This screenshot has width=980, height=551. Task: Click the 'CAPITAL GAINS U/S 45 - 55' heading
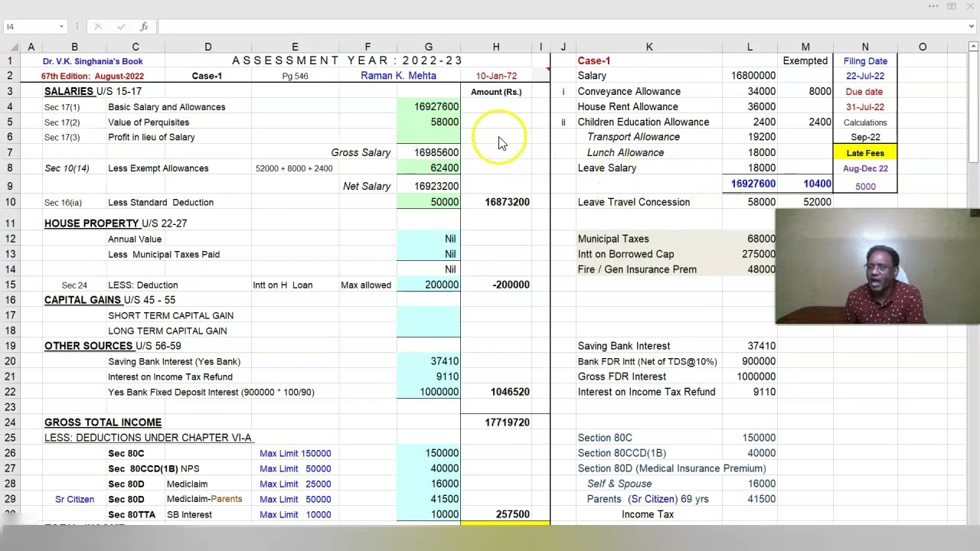click(109, 300)
